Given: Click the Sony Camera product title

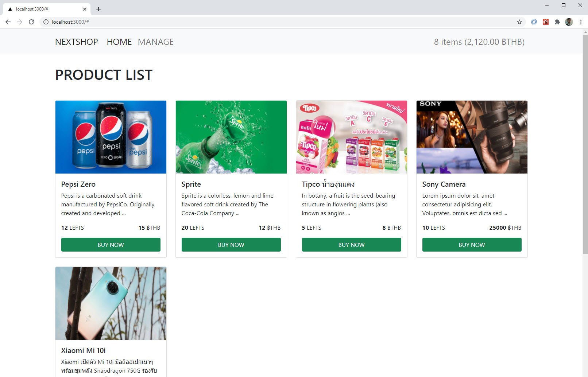Looking at the screenshot, I should click(x=444, y=184).
